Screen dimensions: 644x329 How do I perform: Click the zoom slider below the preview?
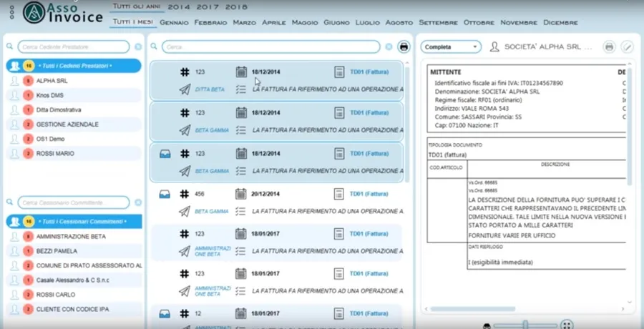coord(525,325)
